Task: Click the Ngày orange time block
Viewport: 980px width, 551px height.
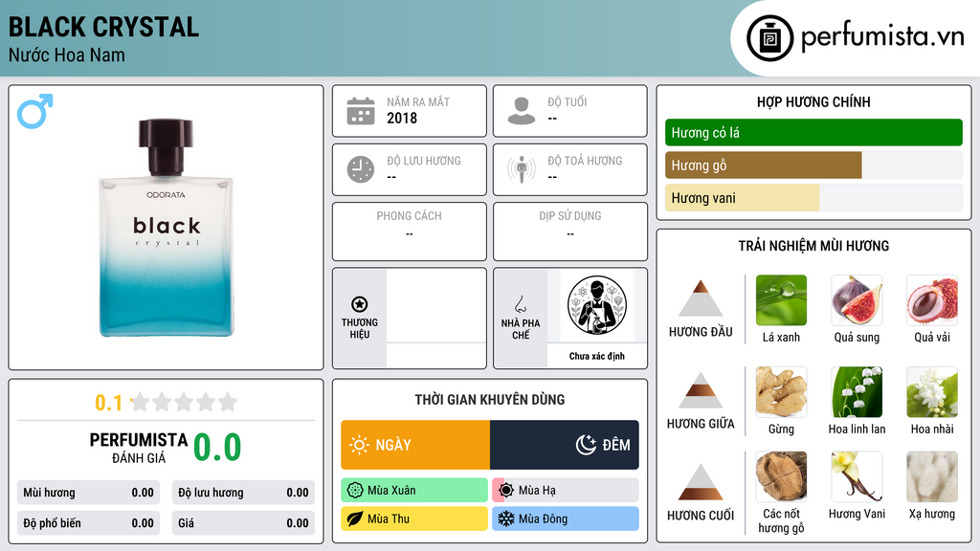Action: point(415,445)
